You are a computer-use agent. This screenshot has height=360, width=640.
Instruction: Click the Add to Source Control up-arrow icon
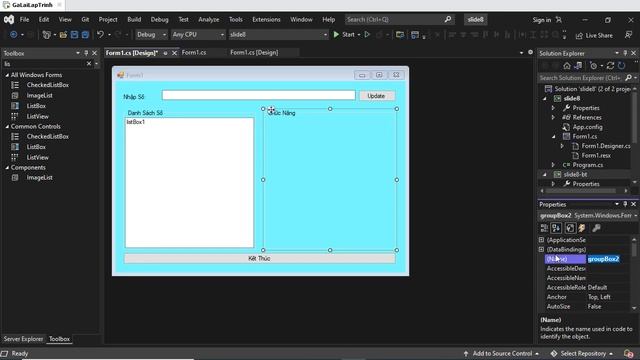(x=466, y=353)
